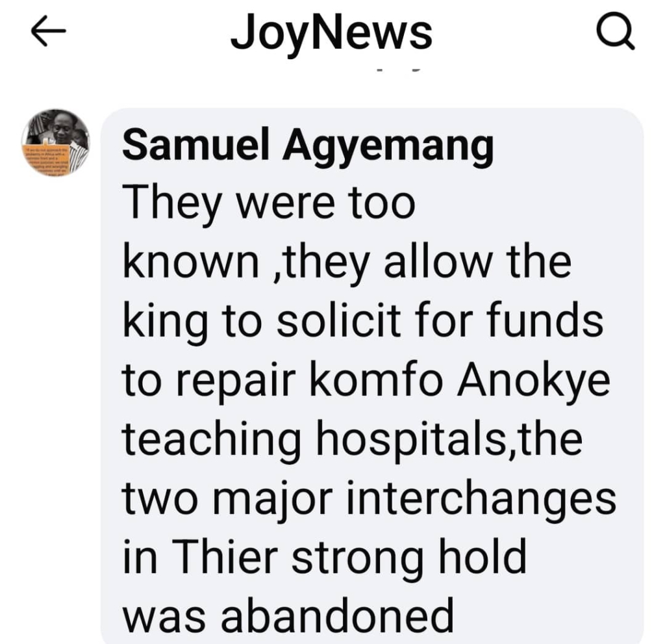The image size is (665, 644).
Task: Tap the line "They were too"
Action: (270, 203)
